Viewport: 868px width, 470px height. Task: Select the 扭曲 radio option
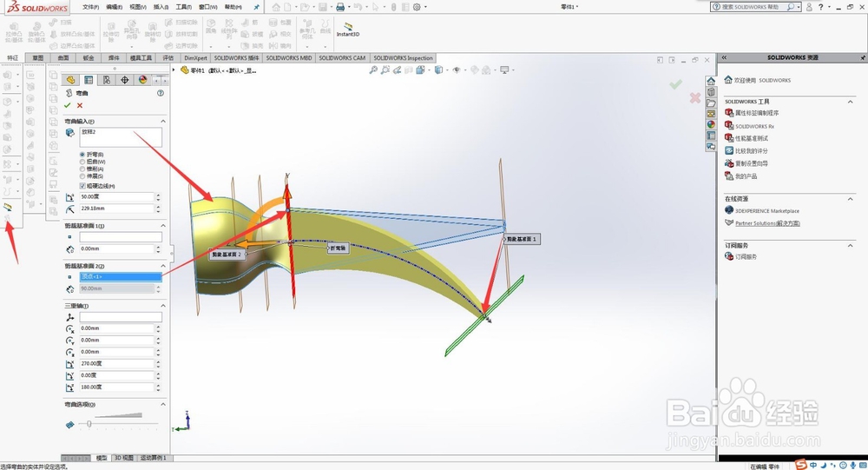coord(82,162)
